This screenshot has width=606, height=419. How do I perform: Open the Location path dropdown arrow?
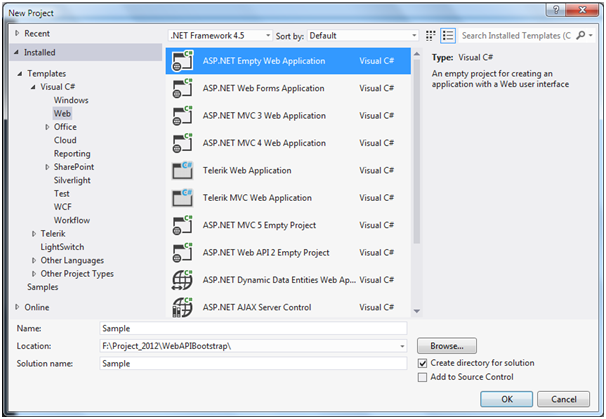point(402,346)
